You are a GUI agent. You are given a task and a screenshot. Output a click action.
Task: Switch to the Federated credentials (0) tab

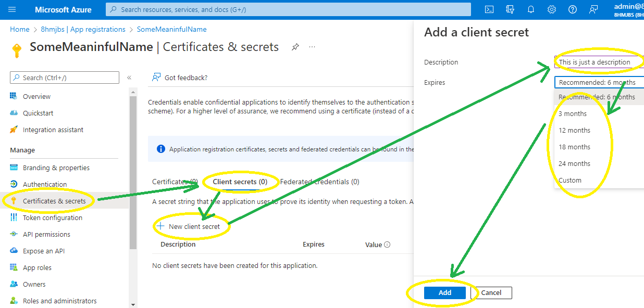click(319, 182)
